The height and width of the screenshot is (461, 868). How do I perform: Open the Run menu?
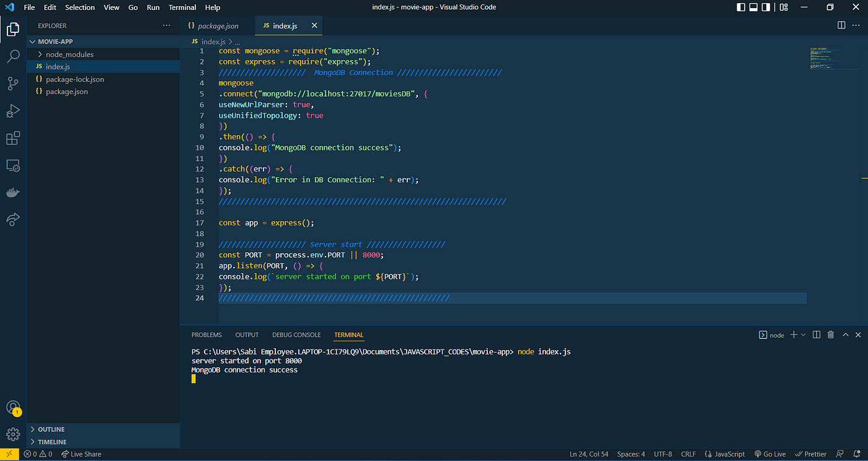coord(153,7)
